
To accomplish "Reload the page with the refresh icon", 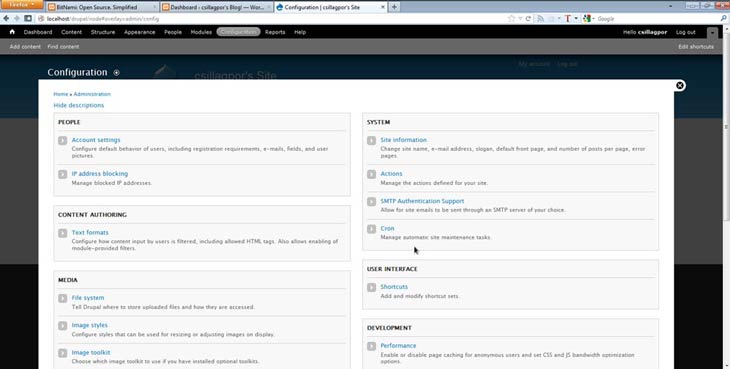I will click(528, 19).
